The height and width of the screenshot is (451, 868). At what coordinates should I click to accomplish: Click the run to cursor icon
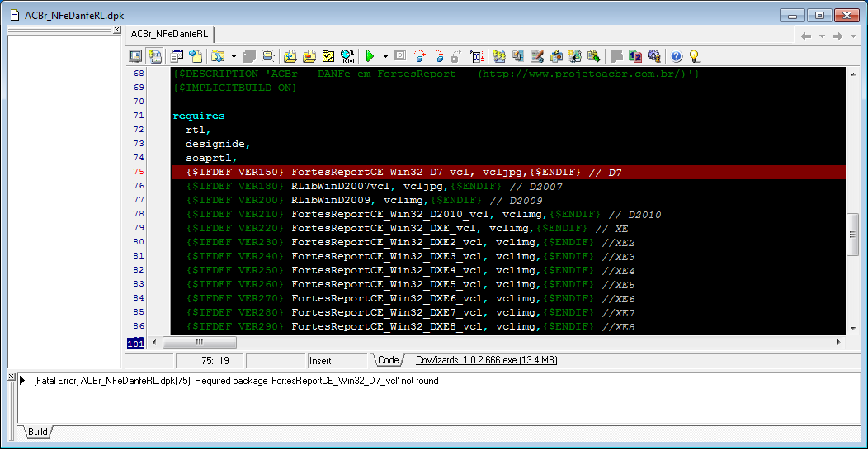click(x=477, y=56)
